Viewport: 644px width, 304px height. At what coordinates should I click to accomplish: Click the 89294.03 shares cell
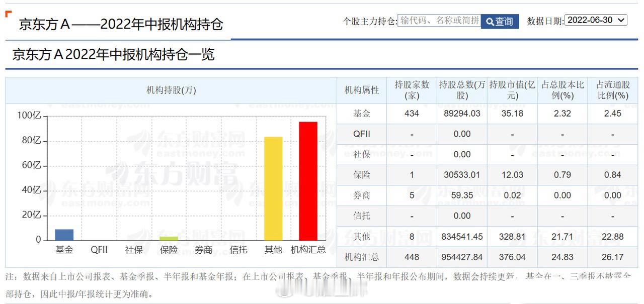(462, 114)
